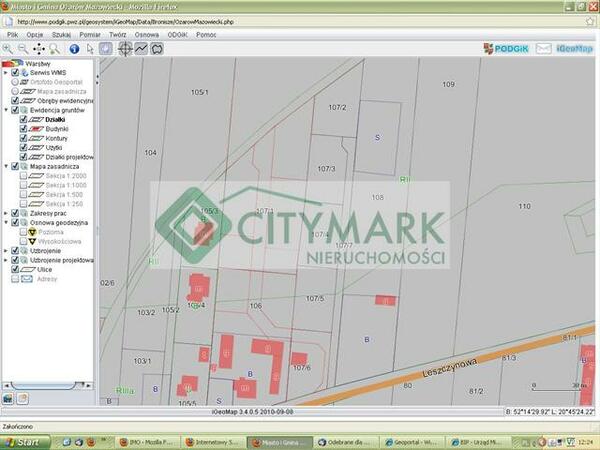The width and height of the screenshot is (600, 450).
Task: Select the pan move arrows tool
Action: pyautogui.click(x=39, y=48)
